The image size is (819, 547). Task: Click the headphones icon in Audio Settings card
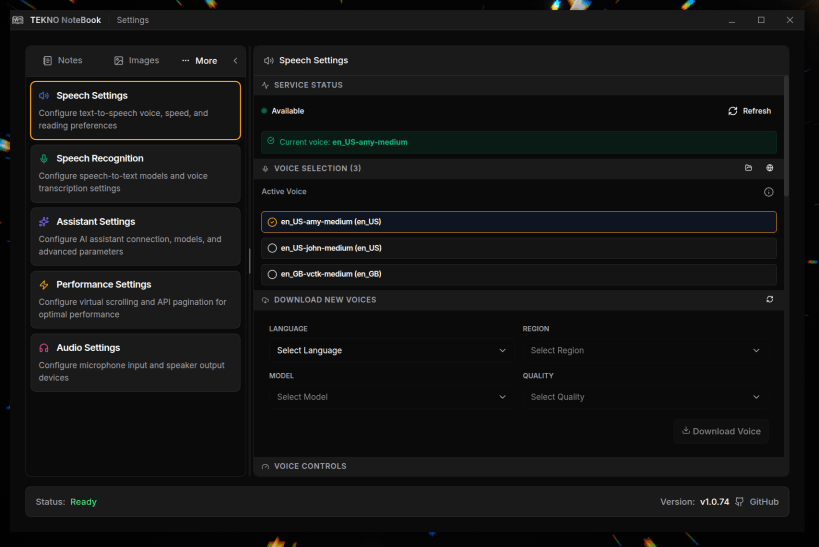click(44, 348)
